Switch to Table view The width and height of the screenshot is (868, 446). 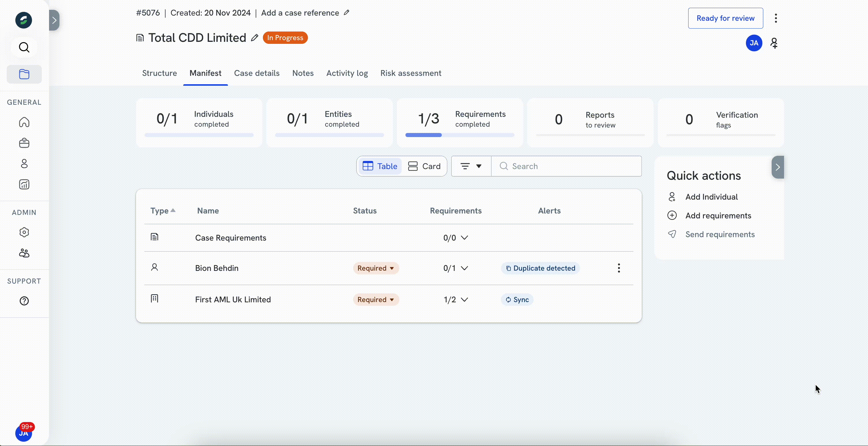[x=380, y=166]
